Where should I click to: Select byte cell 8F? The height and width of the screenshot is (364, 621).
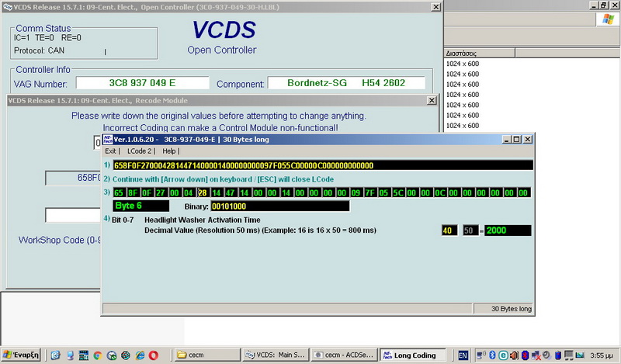coord(133,193)
